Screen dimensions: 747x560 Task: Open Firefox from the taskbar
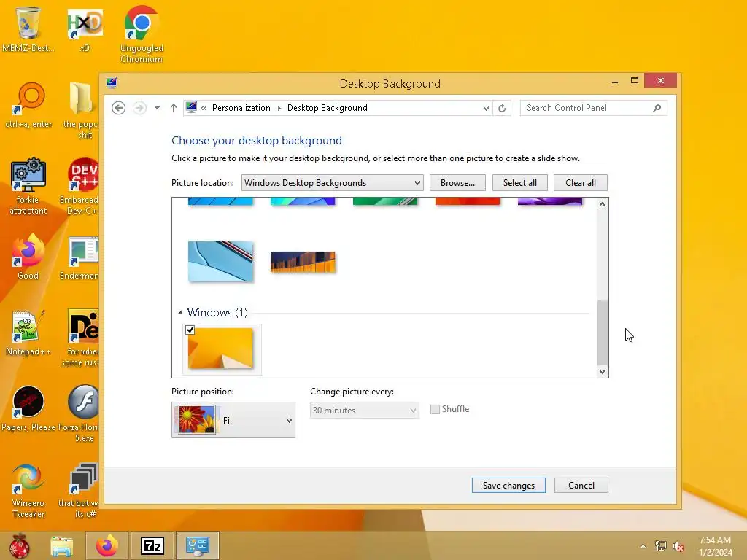(107, 545)
